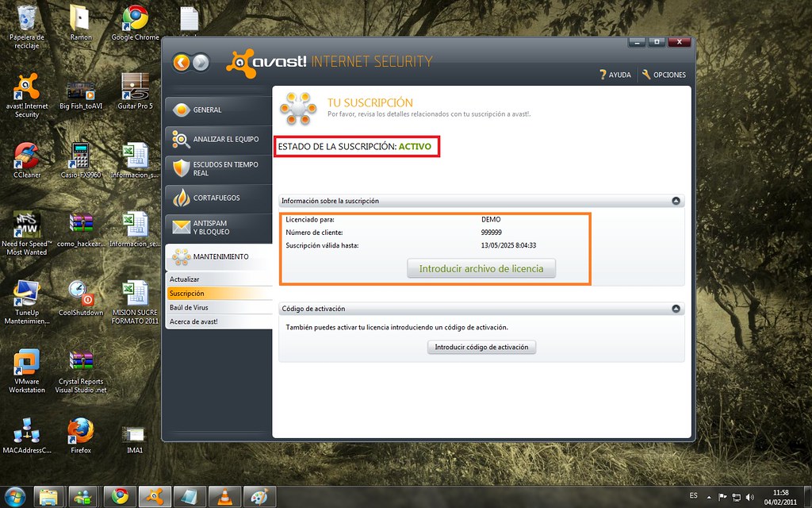Select the Suscripción submenu item

[x=219, y=294]
